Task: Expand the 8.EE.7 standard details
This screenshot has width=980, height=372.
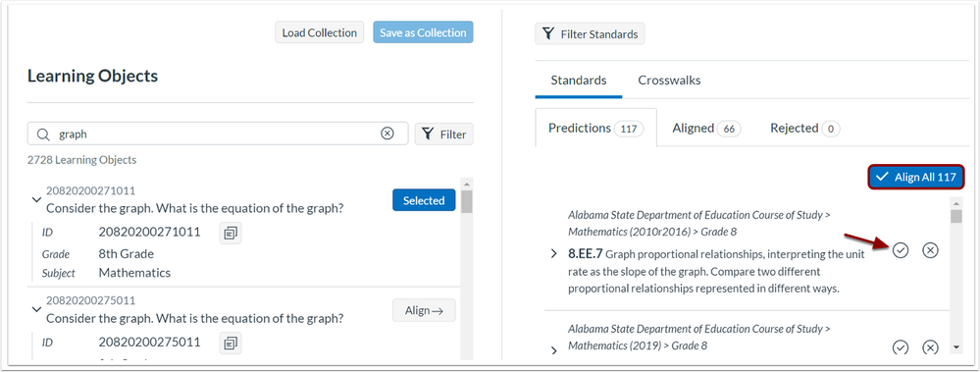Action: [x=553, y=254]
